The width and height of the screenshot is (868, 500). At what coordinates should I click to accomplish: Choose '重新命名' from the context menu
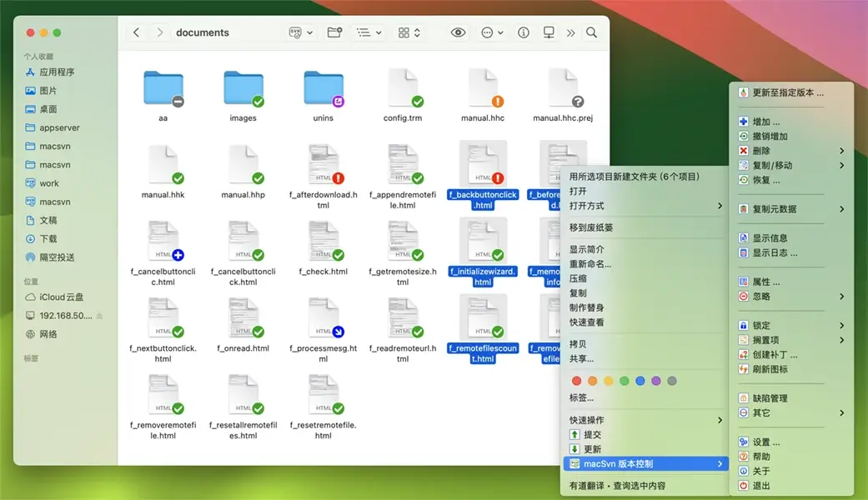click(590, 264)
